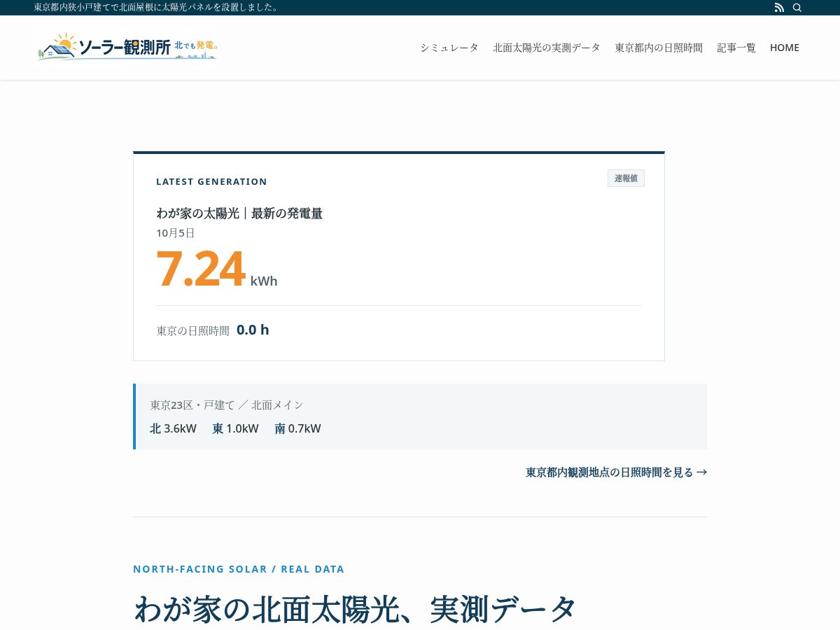
Task: Click the ソーラー観測所 site logo
Action: (127, 47)
